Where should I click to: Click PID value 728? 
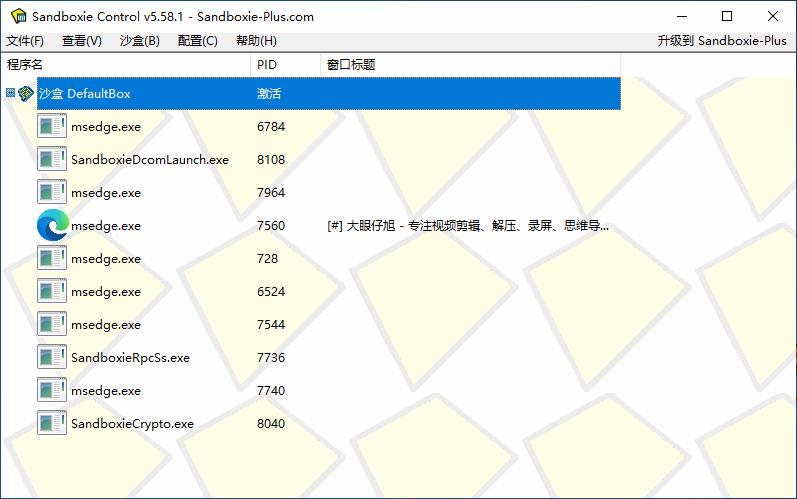point(267,259)
